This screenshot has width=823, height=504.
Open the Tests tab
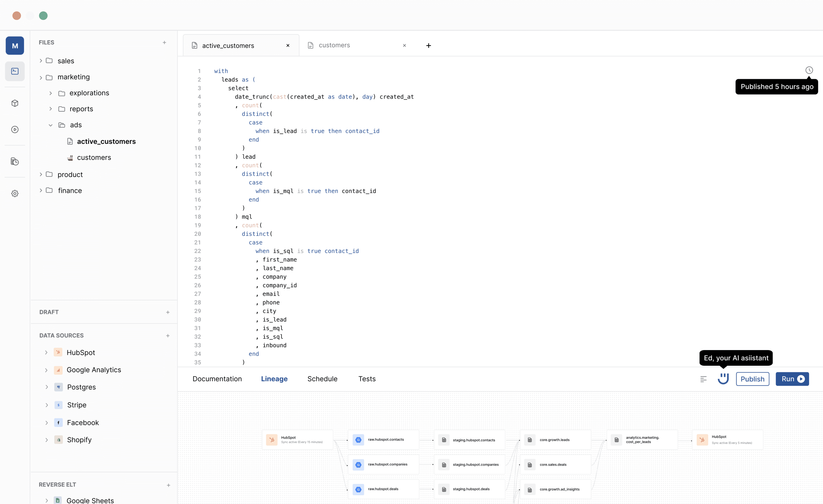(367, 379)
